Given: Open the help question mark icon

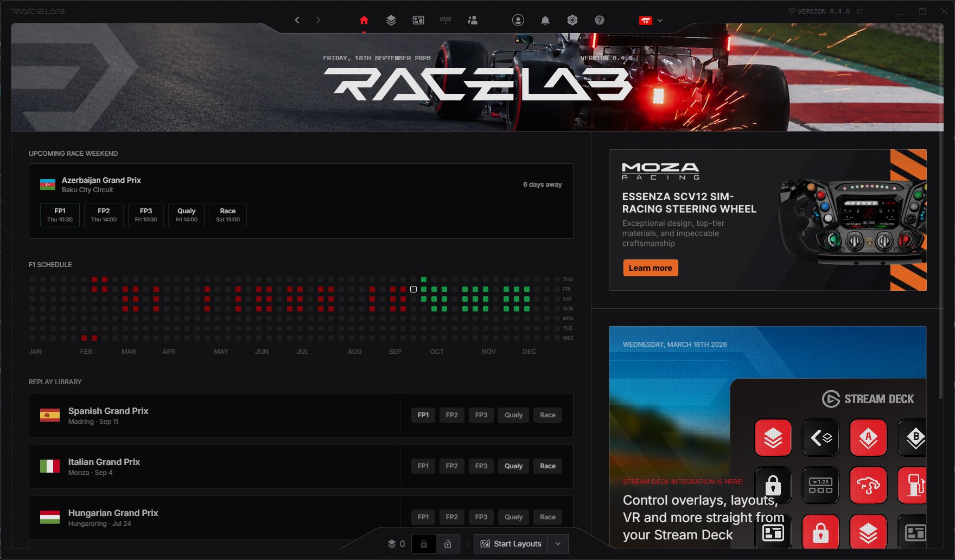Looking at the screenshot, I should coord(600,20).
